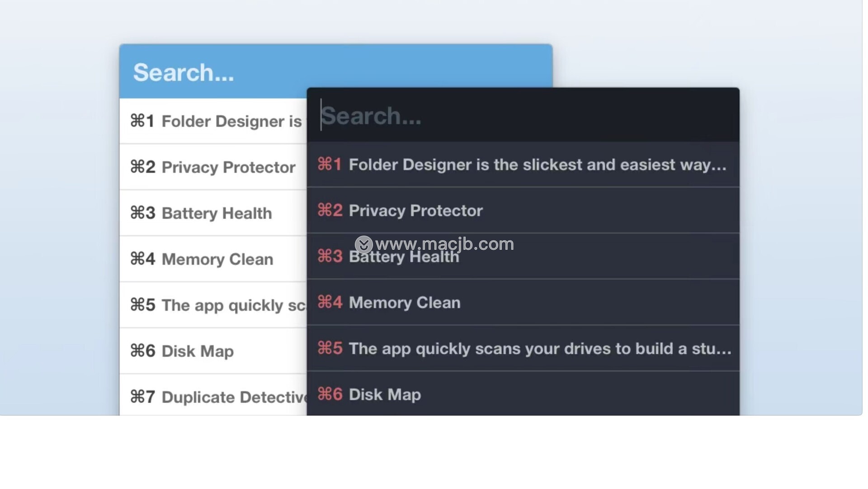Viewport: 868px width, 489px height.
Task: Click the ⌘5 shortcut in light window
Action: (143, 304)
